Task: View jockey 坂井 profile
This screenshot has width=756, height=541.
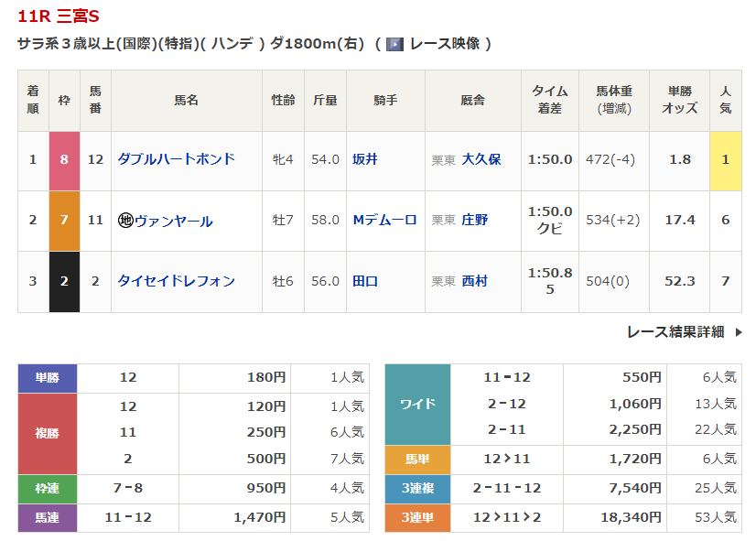Action: click(365, 159)
